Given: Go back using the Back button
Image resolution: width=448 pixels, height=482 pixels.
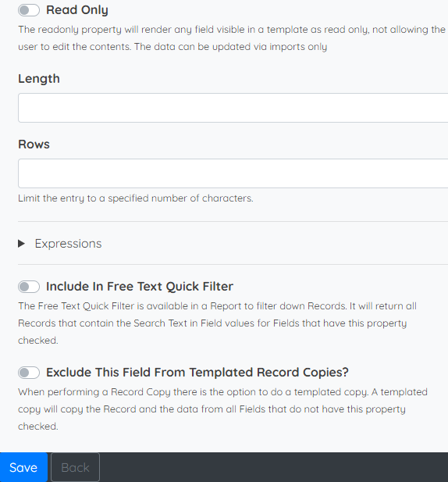Looking at the screenshot, I should [75, 467].
